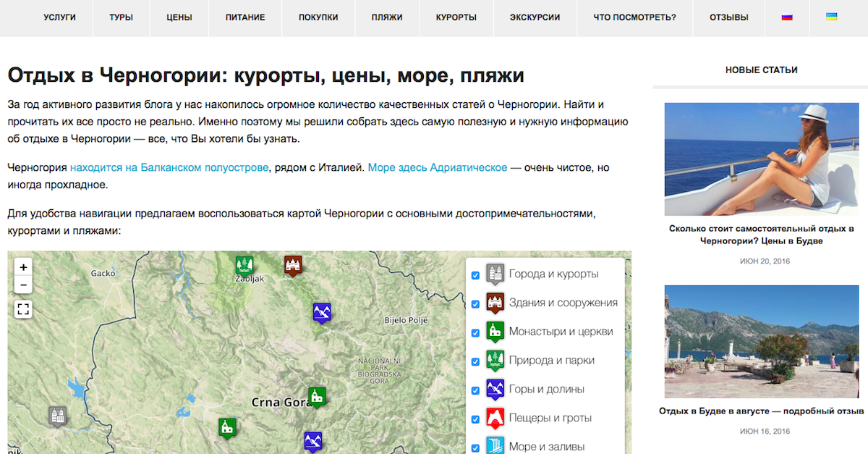This screenshot has width=868, height=454.
Task: Click the green monastery marker beside Crna Gora label
Action: pyautogui.click(x=317, y=396)
